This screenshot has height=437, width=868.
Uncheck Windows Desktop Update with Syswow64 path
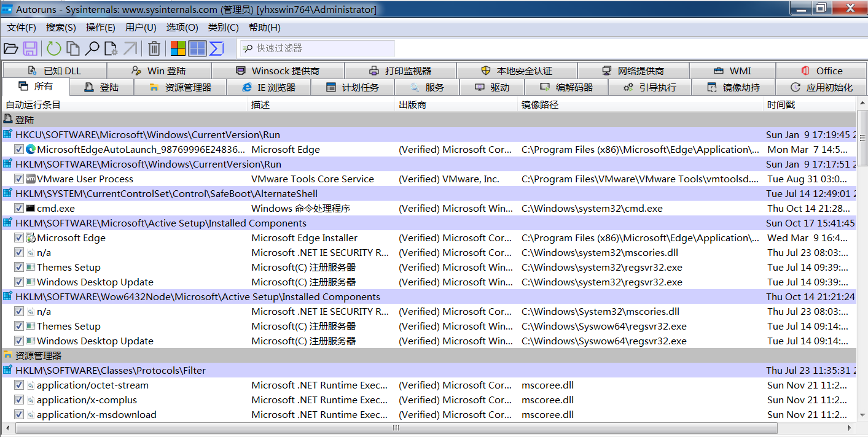pos(19,341)
